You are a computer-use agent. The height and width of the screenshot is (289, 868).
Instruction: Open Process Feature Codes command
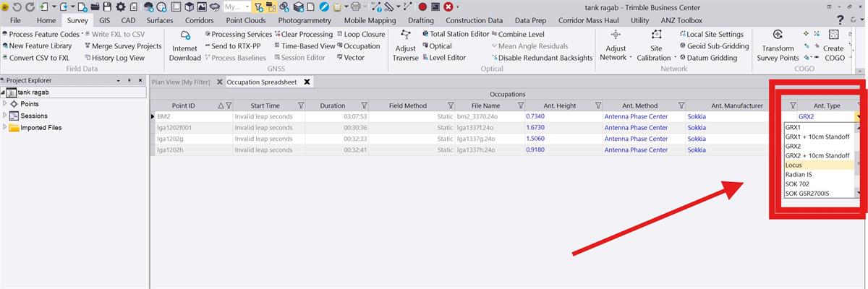(41, 34)
